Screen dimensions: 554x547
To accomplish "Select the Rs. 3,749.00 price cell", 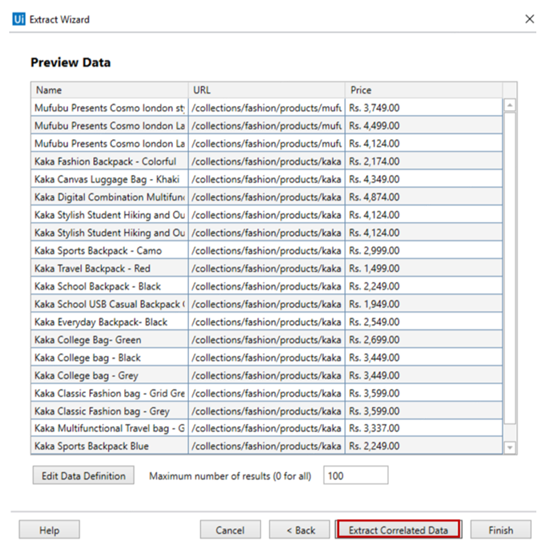I will tap(424, 108).
